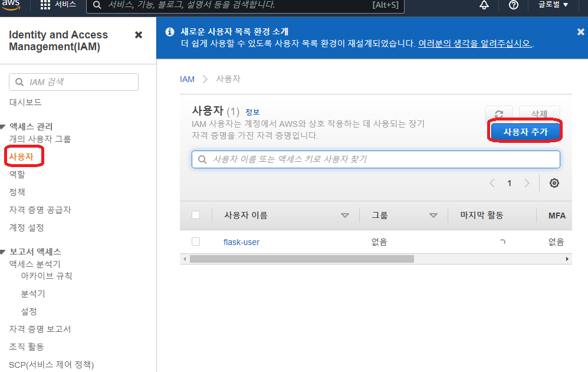Click the 삭제 button
Viewport: 588px width, 372px height.
tap(539, 114)
